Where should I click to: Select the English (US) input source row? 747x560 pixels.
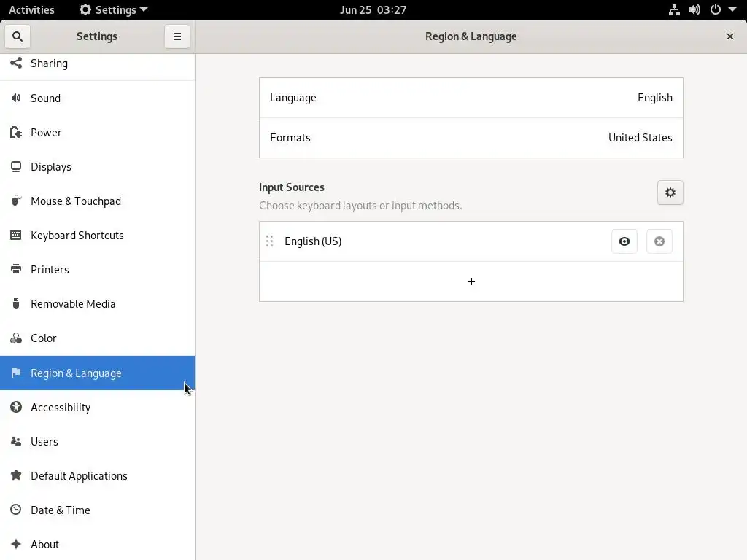471,241
